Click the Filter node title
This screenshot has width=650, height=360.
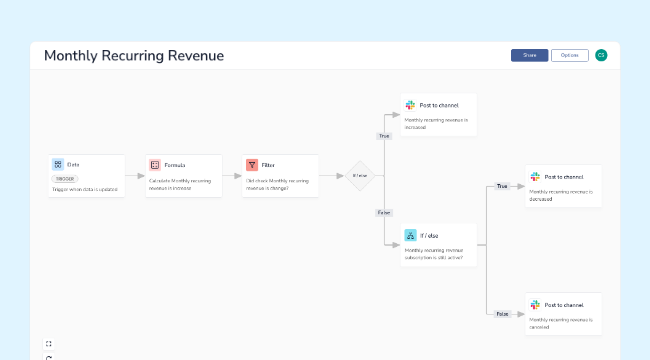point(268,165)
